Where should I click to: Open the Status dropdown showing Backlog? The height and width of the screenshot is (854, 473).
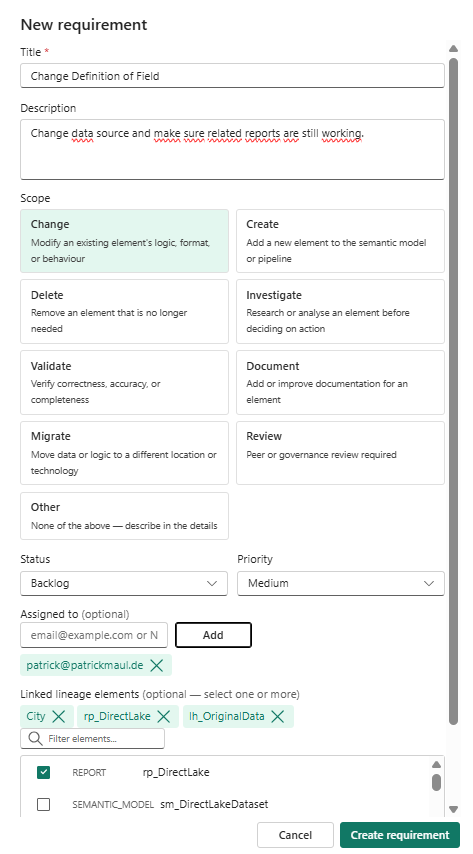[x=124, y=583]
